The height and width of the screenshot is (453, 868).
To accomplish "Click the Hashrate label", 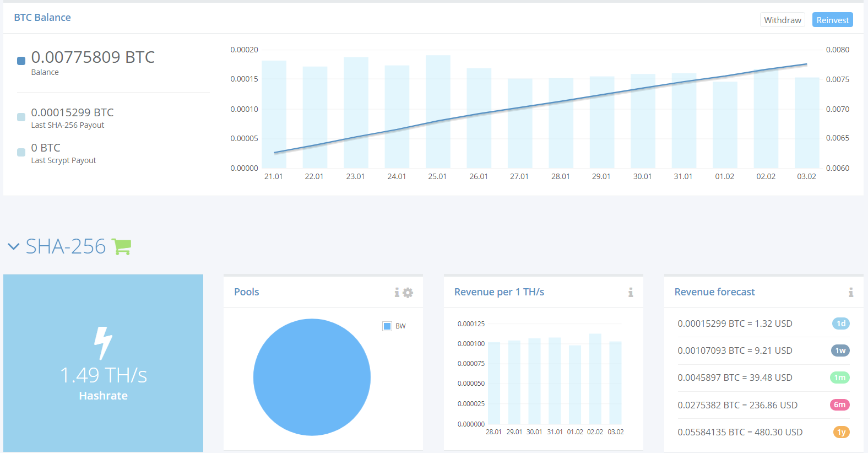I will (x=103, y=396).
